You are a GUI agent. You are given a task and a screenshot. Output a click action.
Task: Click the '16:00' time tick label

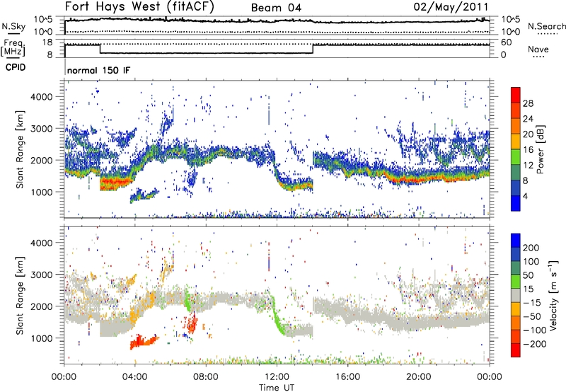pos(347,377)
